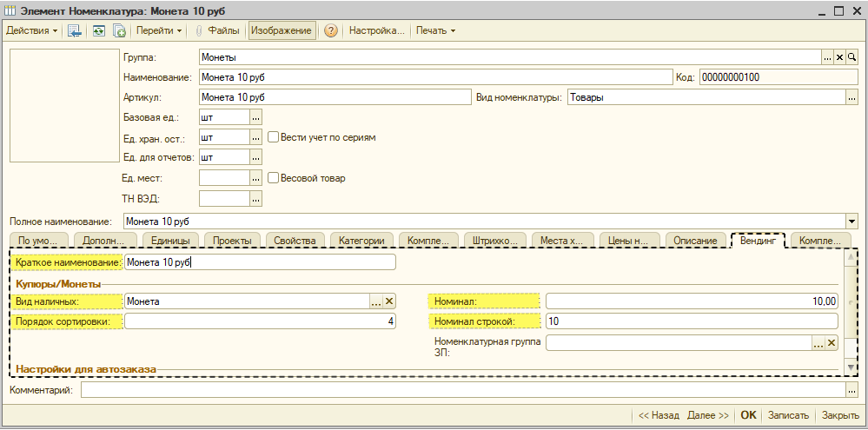Enable Вести учет по сериям checkbox

[272, 136]
